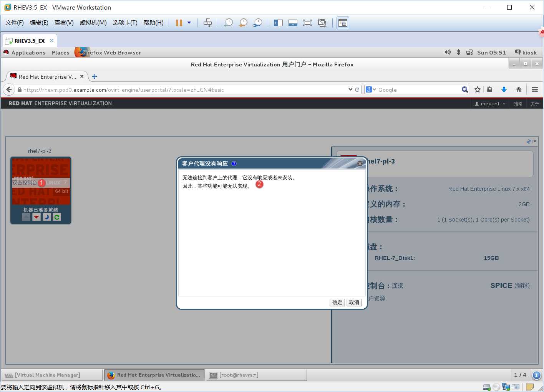
Task: Open the 帮助(H) menu
Action: click(x=154, y=23)
